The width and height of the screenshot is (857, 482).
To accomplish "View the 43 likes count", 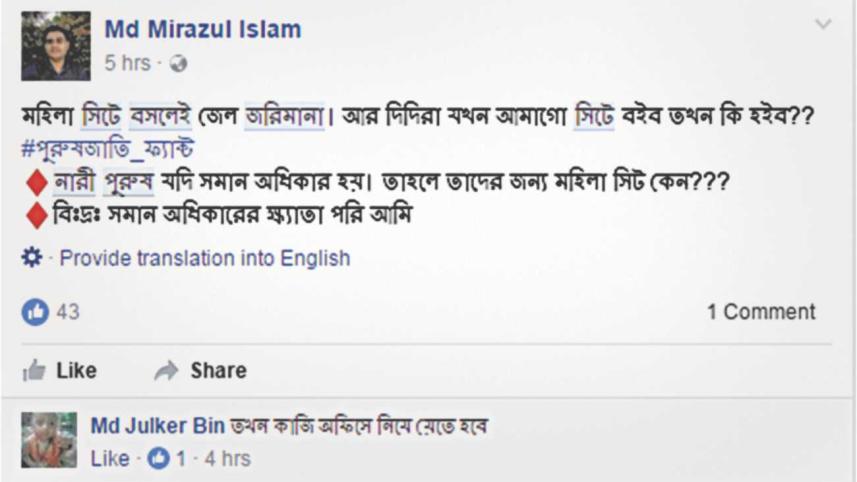I will (68, 312).
